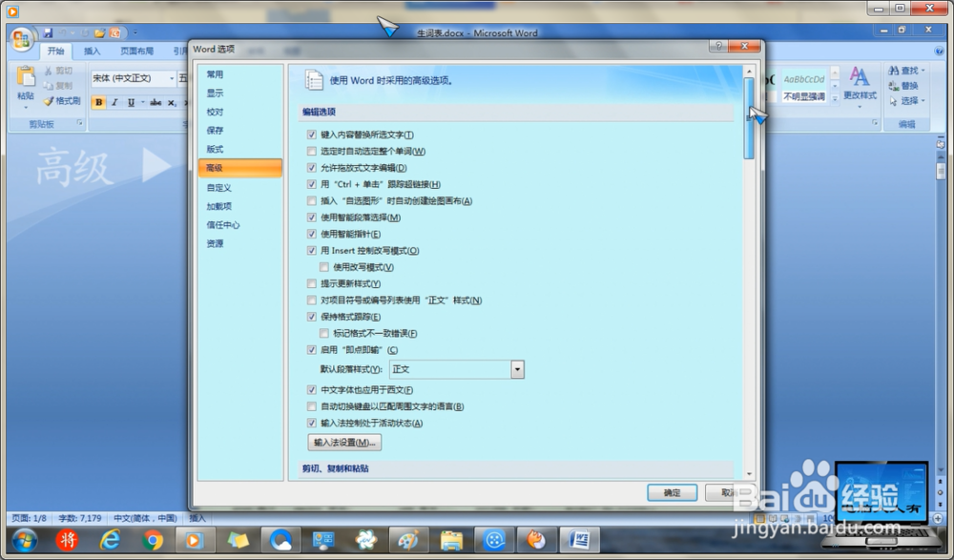
Task: Select 保存 category in Word Options
Action: coord(239,131)
